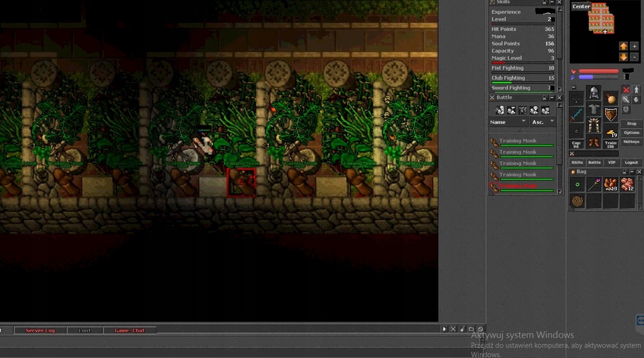
Task: Click the ring equipment slot
Action: point(577,131)
